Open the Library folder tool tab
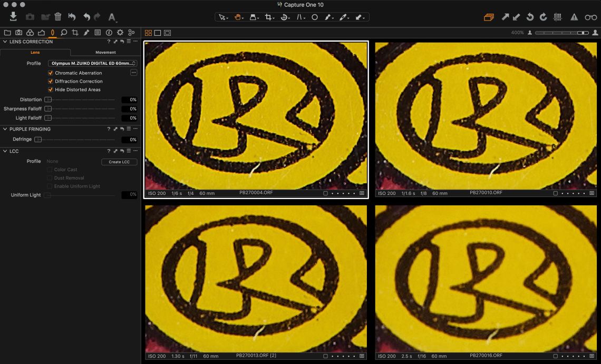 tap(7, 32)
